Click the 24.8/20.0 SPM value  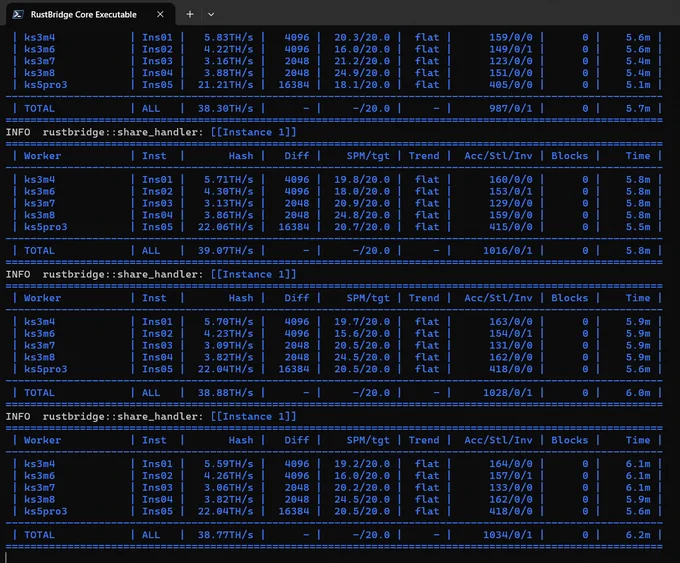pos(362,215)
